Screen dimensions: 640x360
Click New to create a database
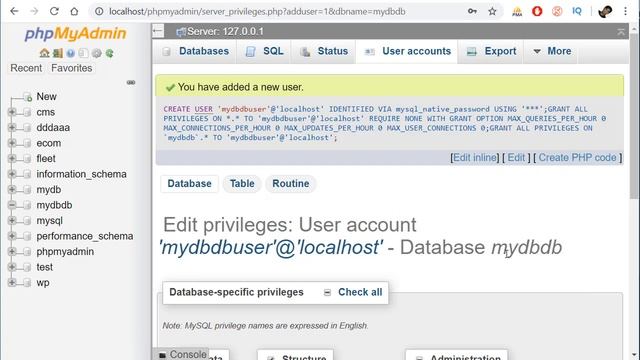click(x=47, y=97)
